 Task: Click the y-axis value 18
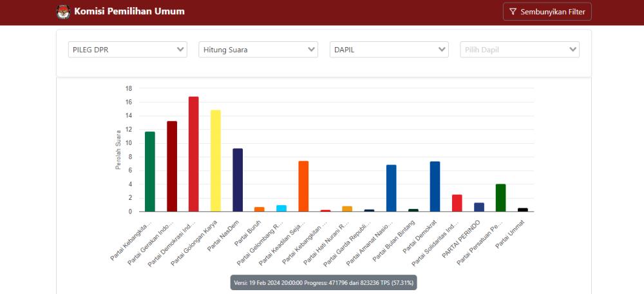pos(129,88)
